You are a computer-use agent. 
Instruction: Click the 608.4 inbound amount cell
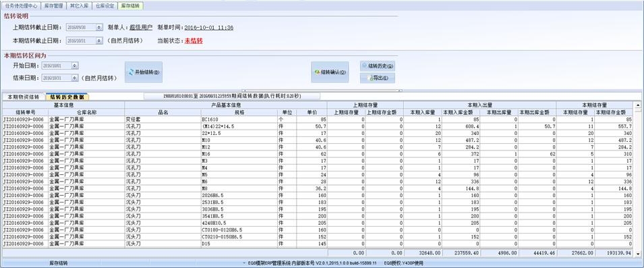[461, 126]
